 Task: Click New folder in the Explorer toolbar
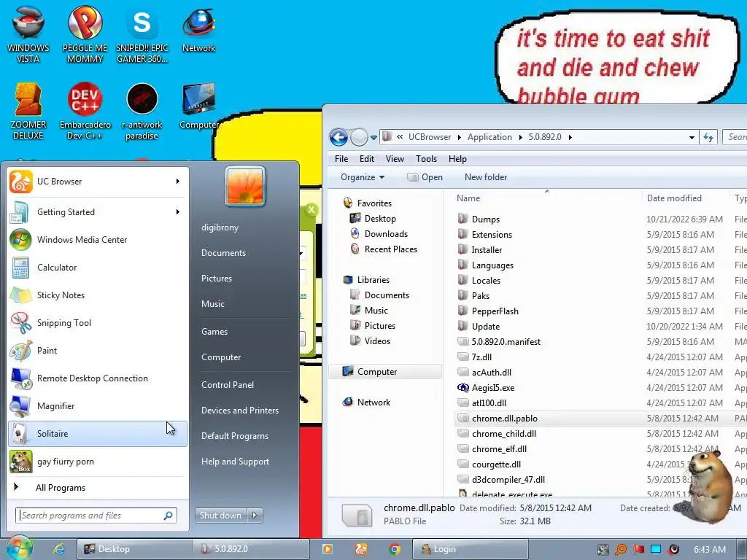pyautogui.click(x=485, y=177)
